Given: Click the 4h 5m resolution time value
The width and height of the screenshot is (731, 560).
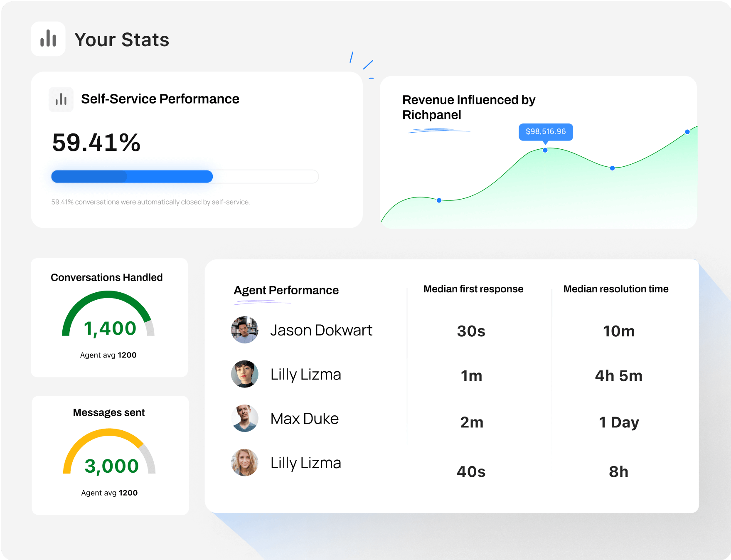Looking at the screenshot, I should pyautogui.click(x=619, y=376).
